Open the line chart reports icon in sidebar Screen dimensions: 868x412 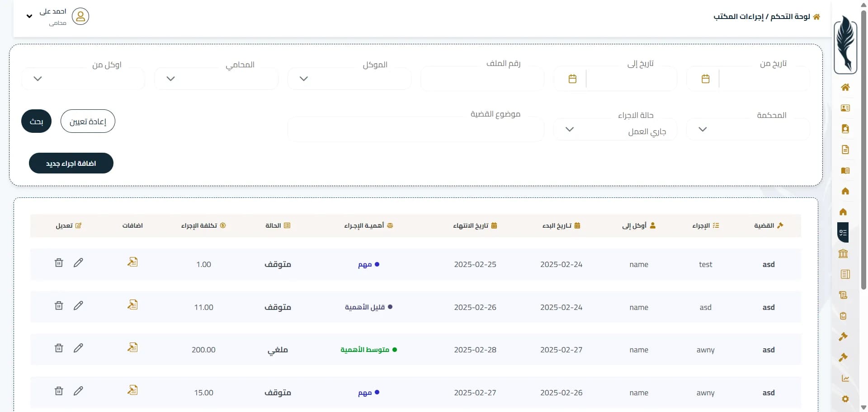tap(845, 379)
